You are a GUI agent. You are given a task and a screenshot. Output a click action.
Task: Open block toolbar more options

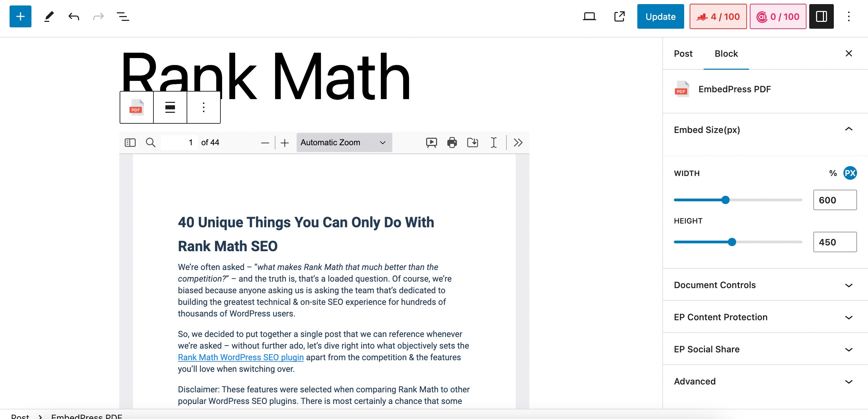pos(204,107)
